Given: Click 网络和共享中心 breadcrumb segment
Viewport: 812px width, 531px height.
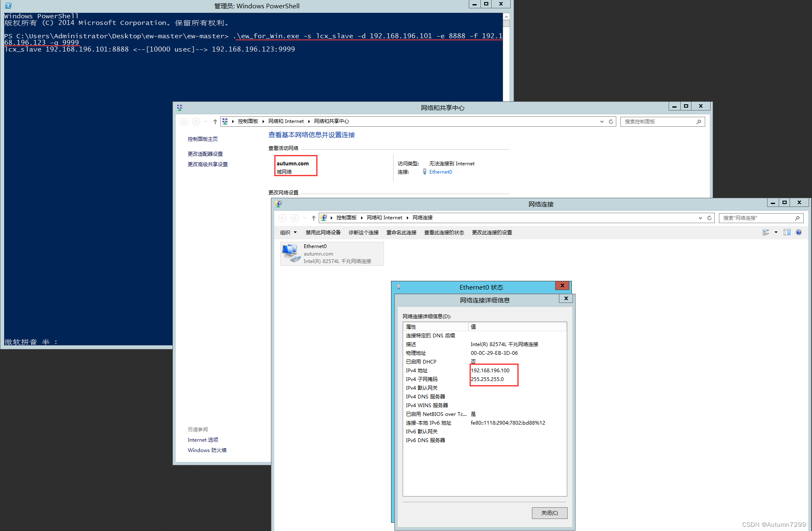Looking at the screenshot, I should 332,121.
